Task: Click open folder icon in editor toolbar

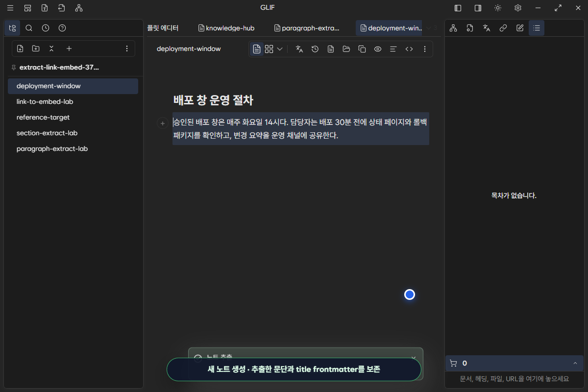Action: tap(346, 49)
